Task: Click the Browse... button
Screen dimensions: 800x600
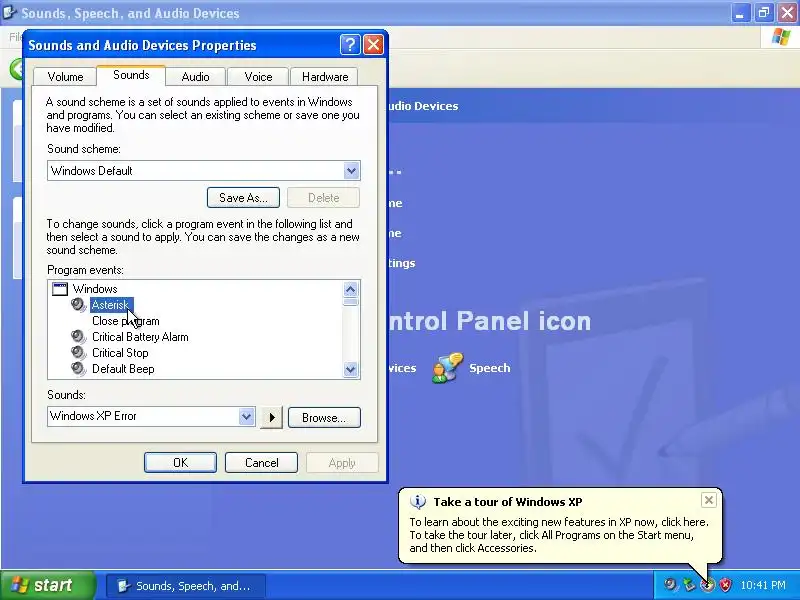Action: 324,417
